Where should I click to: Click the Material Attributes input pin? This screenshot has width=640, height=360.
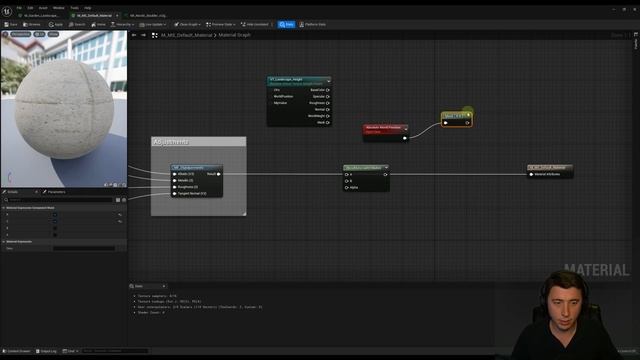pos(531,174)
